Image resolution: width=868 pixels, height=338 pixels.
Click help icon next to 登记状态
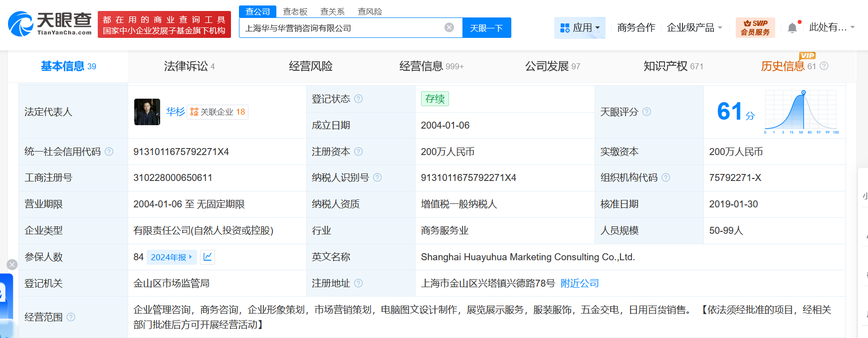coord(358,99)
